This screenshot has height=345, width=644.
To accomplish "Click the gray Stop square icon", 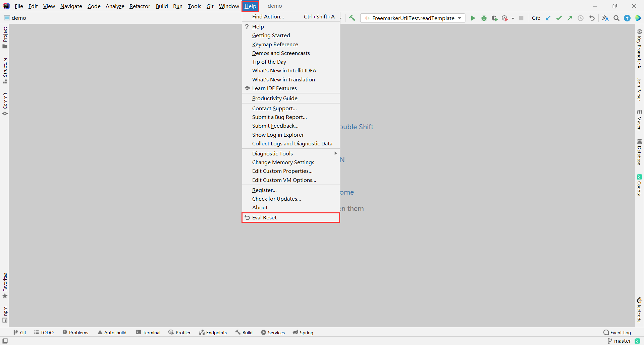I will click(521, 18).
